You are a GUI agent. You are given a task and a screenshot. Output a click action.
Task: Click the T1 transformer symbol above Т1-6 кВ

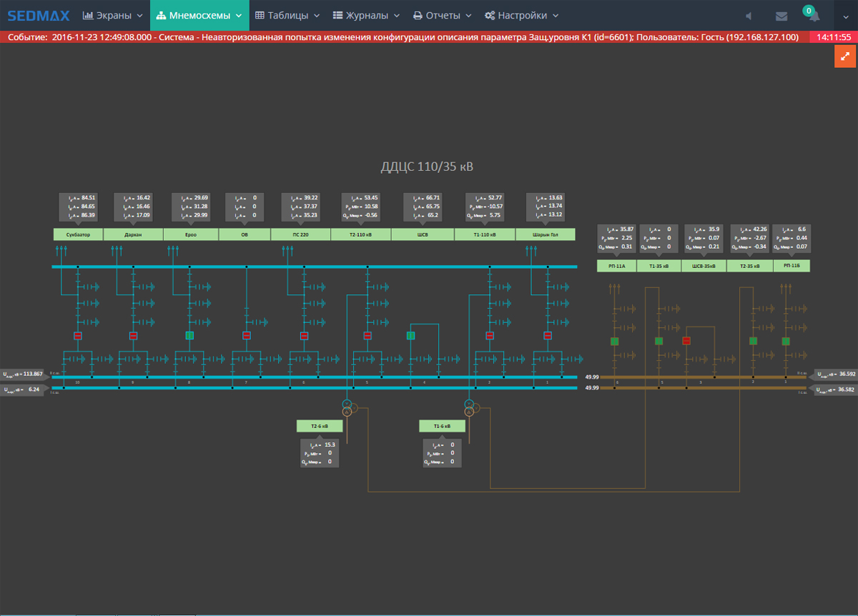(470, 407)
